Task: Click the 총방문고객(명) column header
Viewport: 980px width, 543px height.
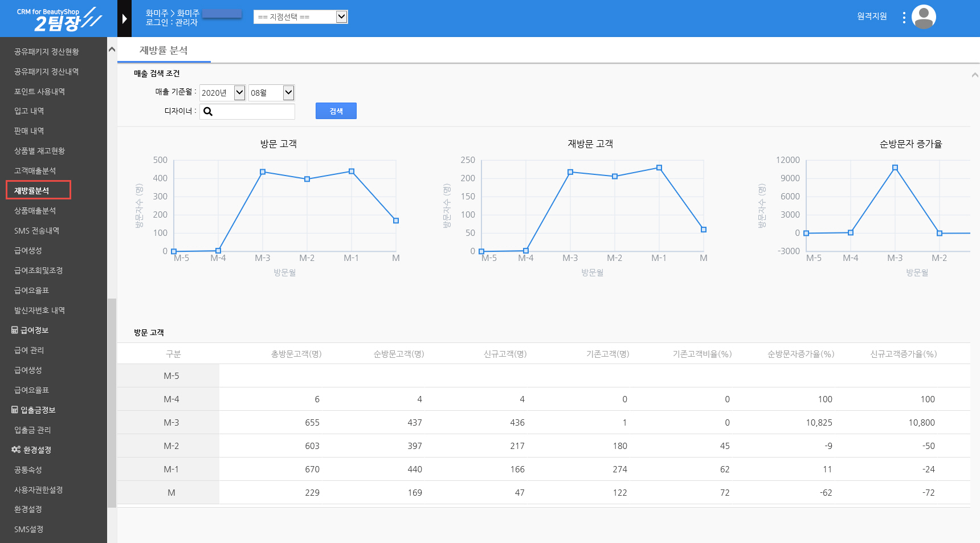Action: (x=296, y=354)
